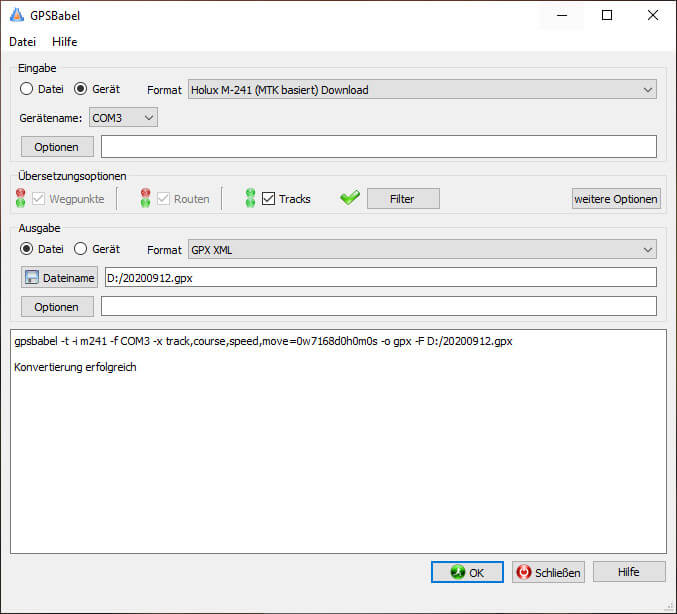Viewport: 677px width, 614px height.
Task: Uncheck the Tracks checkbox
Action: click(x=268, y=199)
